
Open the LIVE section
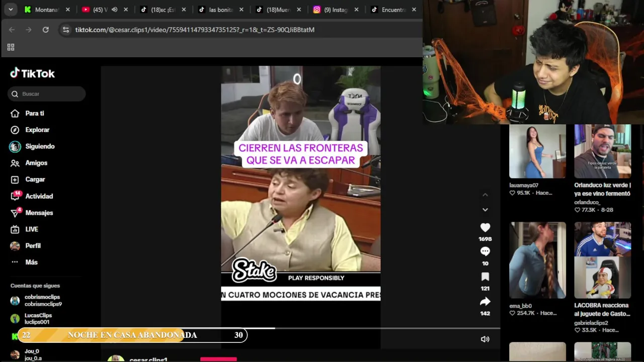click(25, 229)
